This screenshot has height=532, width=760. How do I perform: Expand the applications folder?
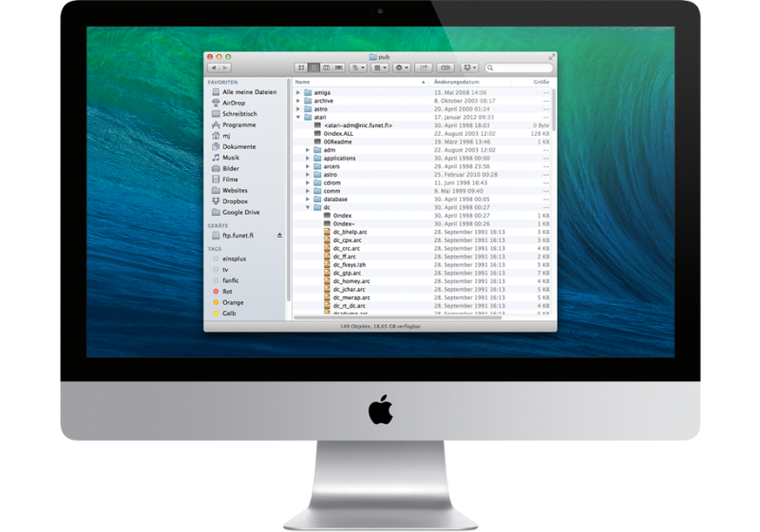(x=308, y=158)
